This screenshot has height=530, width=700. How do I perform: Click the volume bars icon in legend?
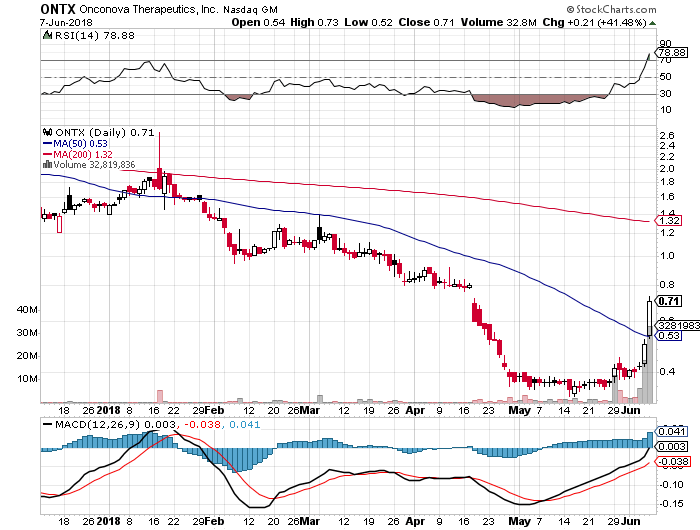pyautogui.click(x=47, y=164)
